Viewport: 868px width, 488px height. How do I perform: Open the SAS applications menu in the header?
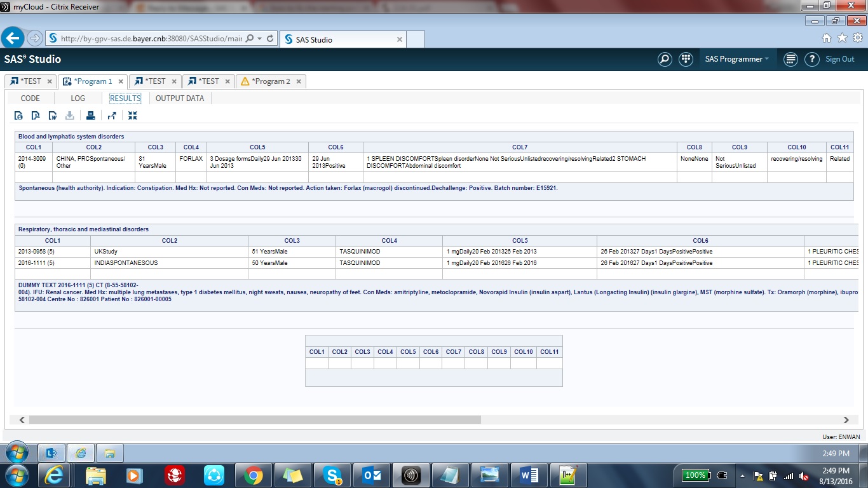coord(686,59)
